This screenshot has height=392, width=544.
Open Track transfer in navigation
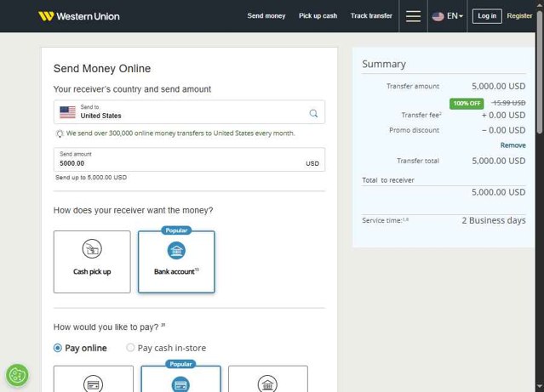371,16
